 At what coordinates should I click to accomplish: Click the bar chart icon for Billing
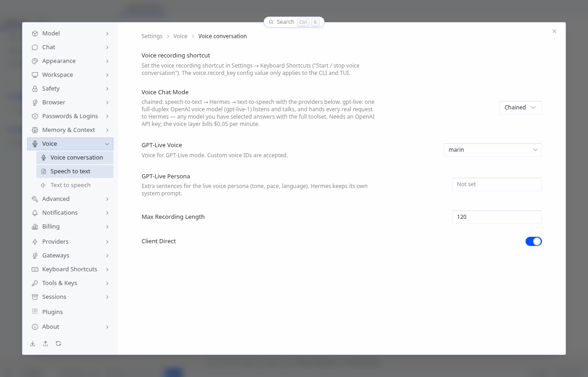pos(35,227)
